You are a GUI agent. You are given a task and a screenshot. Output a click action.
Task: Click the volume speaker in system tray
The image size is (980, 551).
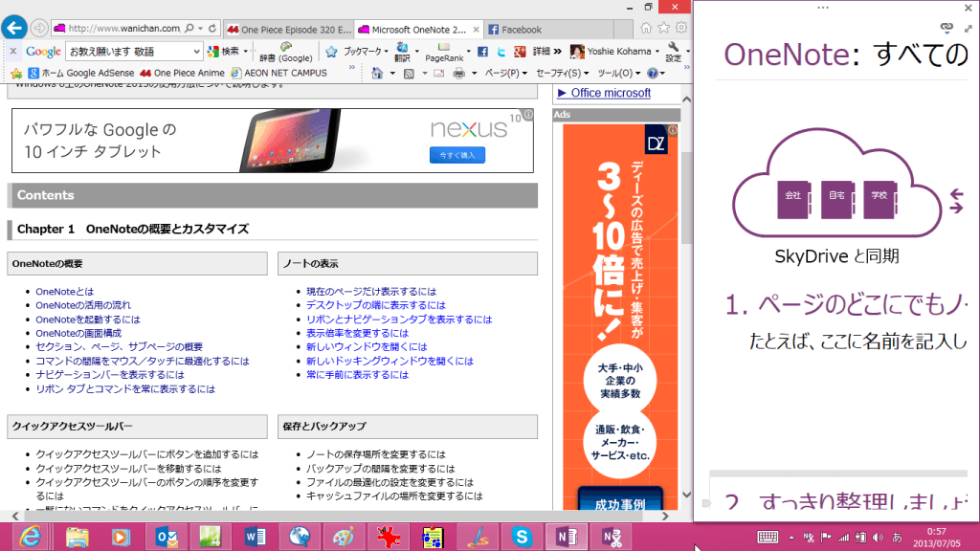pyautogui.click(x=879, y=538)
